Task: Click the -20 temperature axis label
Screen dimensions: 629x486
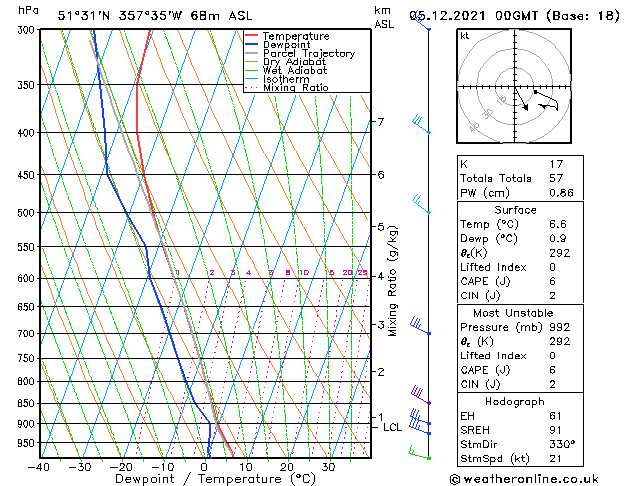Action: pyautogui.click(x=121, y=467)
